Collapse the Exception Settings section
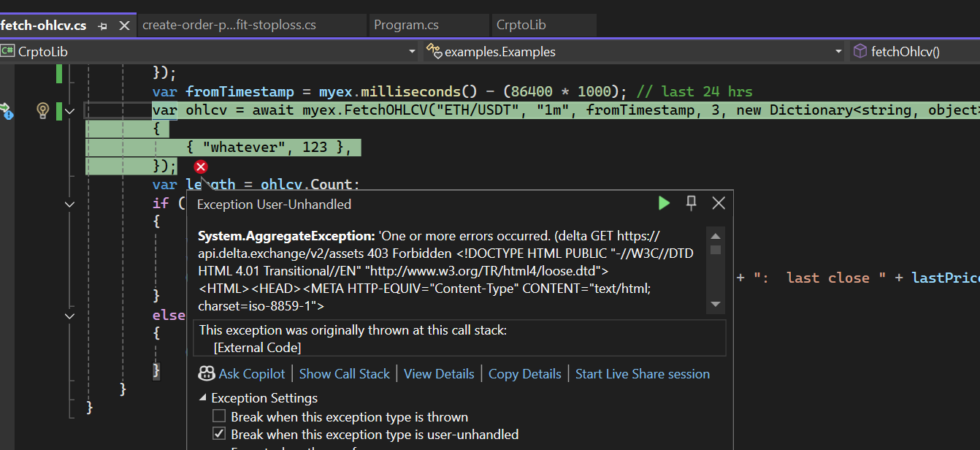980x450 pixels. click(x=202, y=398)
